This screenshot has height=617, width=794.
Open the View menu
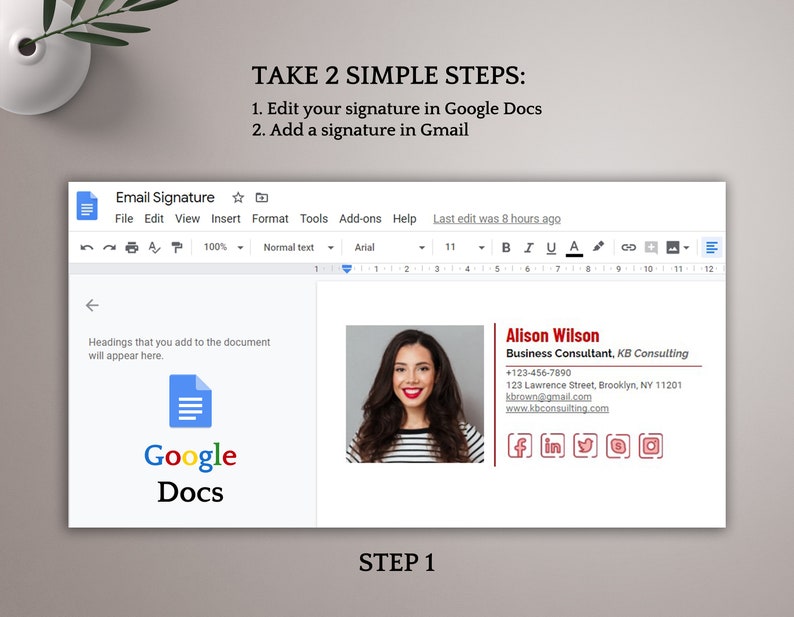[187, 219]
